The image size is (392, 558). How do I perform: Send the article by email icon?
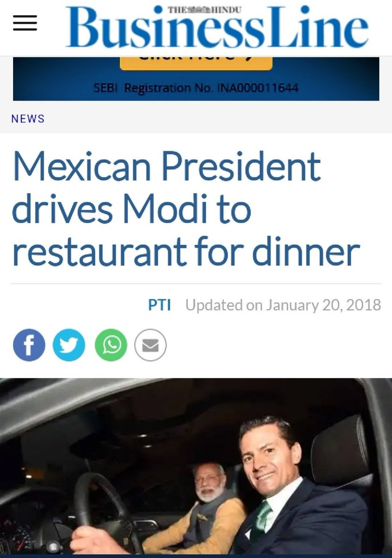click(x=150, y=345)
